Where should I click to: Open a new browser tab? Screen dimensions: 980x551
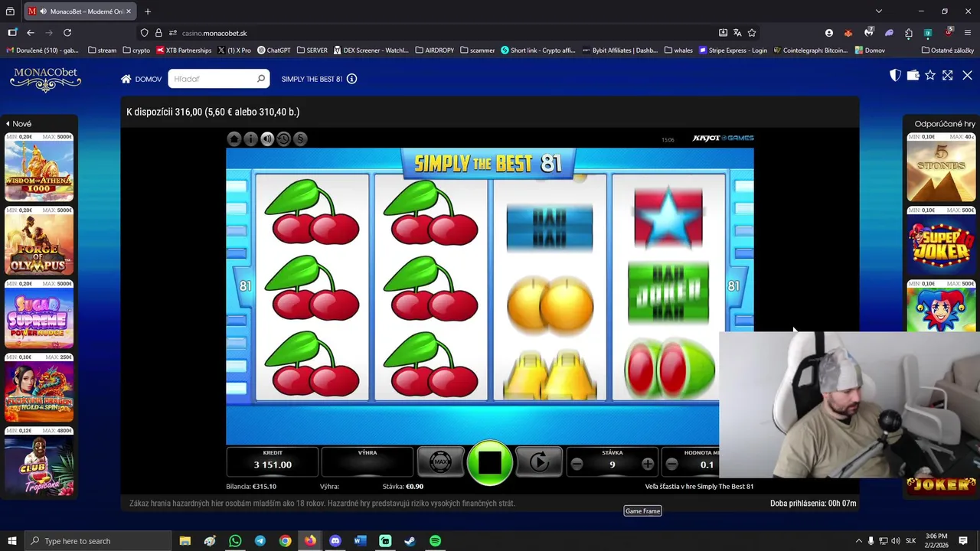pyautogui.click(x=148, y=11)
